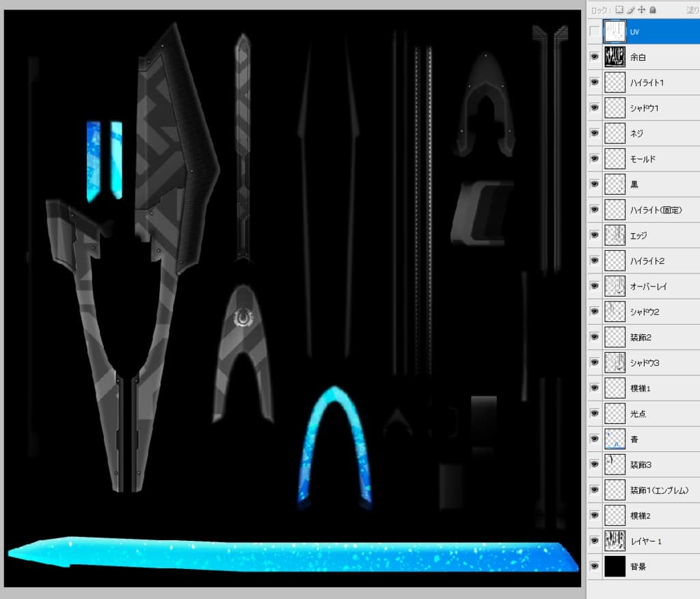Image resolution: width=700 pixels, height=599 pixels.
Task: Click the エッジ layer thumbnail
Action: (615, 235)
